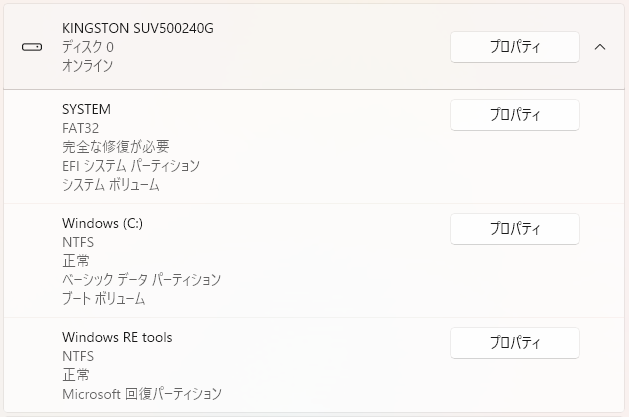Click the オンライン status text

[x=88, y=66]
